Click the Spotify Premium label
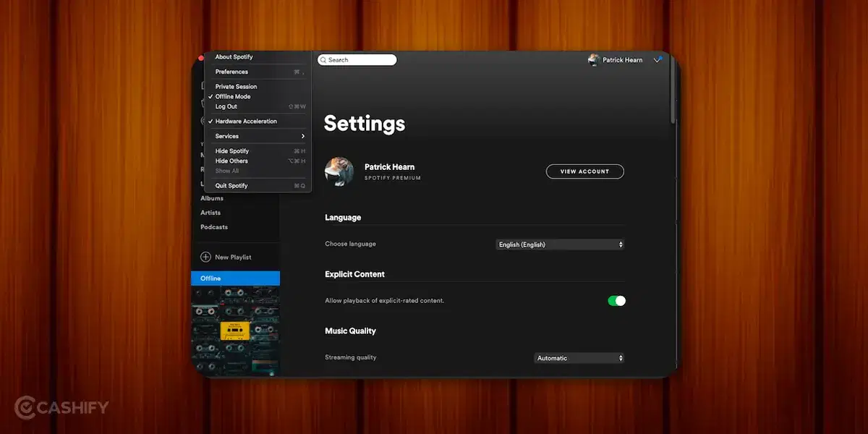868x434 pixels. [393, 178]
